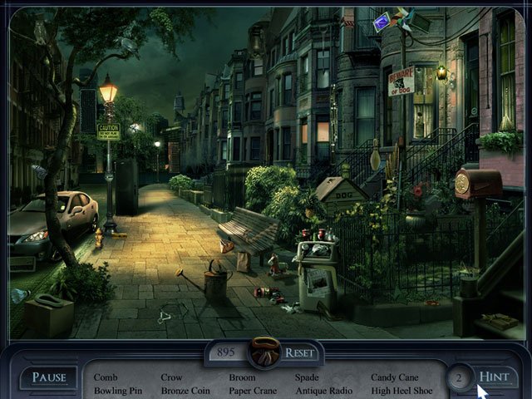This screenshot has height=399, width=532.
Task: Click the red fire hydrant near the car
Action: [98, 239]
